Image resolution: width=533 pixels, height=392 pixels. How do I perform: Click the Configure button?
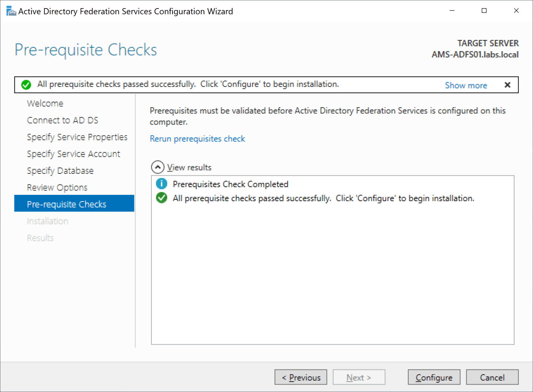click(434, 377)
